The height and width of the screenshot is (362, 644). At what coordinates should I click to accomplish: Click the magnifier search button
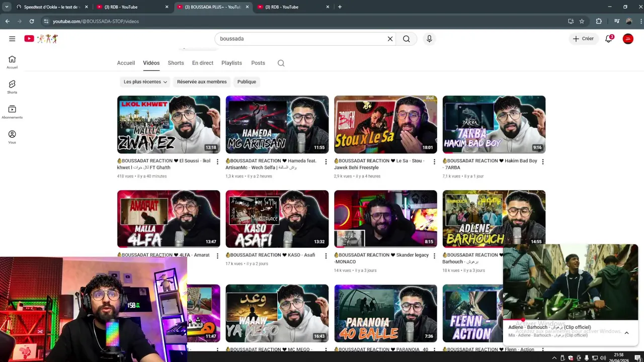tap(406, 39)
